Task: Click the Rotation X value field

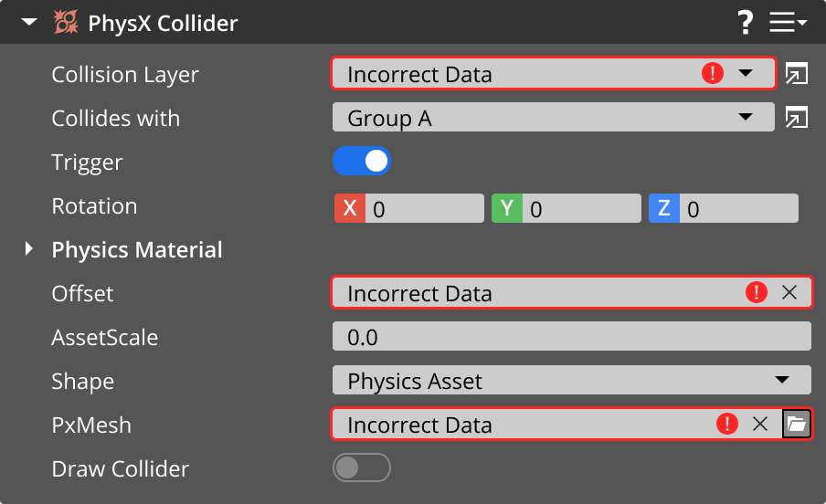Action: click(424, 209)
